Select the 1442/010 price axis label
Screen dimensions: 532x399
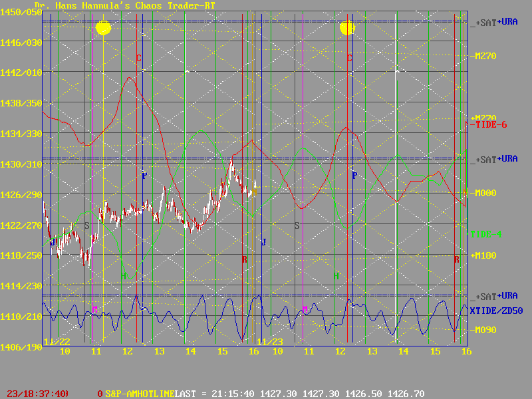coord(21,72)
